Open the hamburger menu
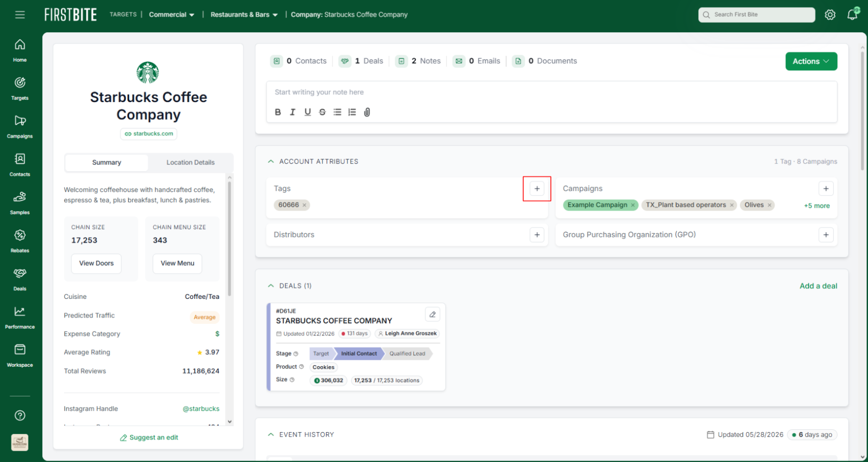Image resolution: width=868 pixels, height=462 pixels. click(x=20, y=15)
